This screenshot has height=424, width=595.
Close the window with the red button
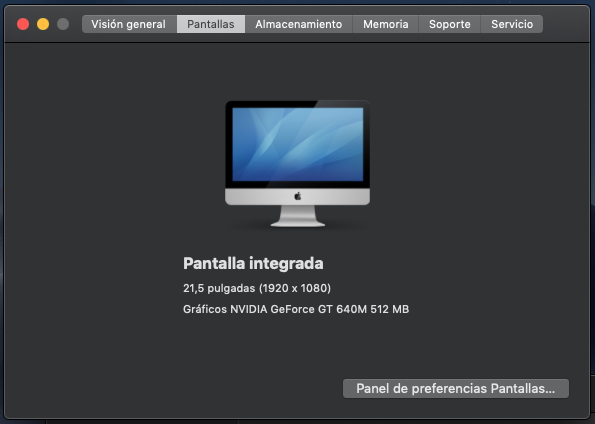tap(23, 24)
